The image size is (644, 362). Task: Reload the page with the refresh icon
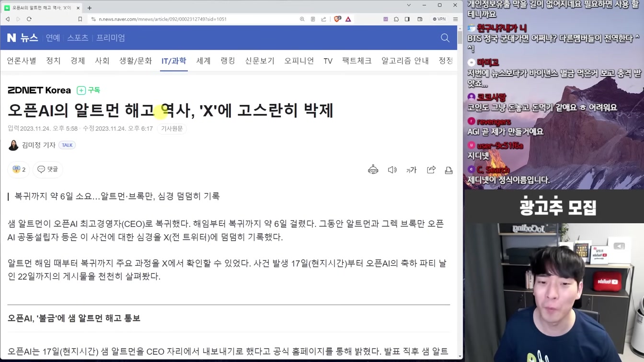[29, 19]
